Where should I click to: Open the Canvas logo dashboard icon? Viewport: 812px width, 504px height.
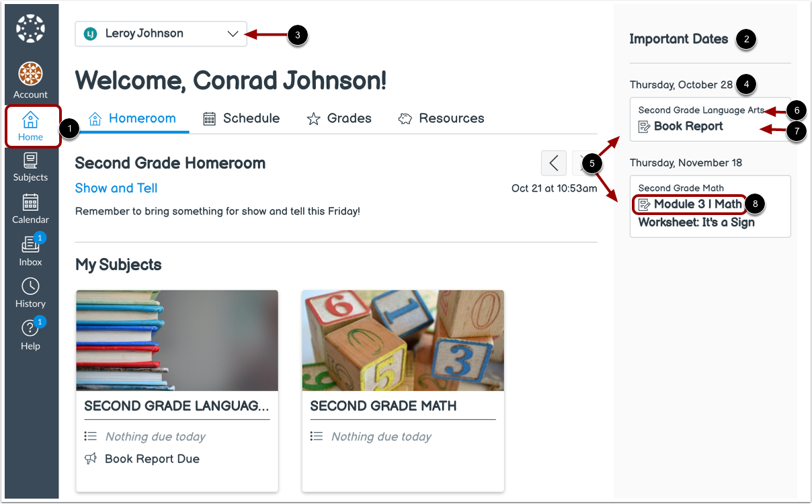[x=30, y=29]
